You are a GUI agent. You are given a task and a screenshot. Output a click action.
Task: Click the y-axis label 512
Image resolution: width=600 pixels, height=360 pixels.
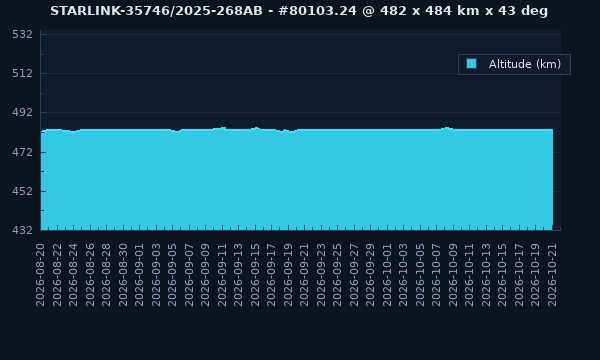[x=22, y=73]
